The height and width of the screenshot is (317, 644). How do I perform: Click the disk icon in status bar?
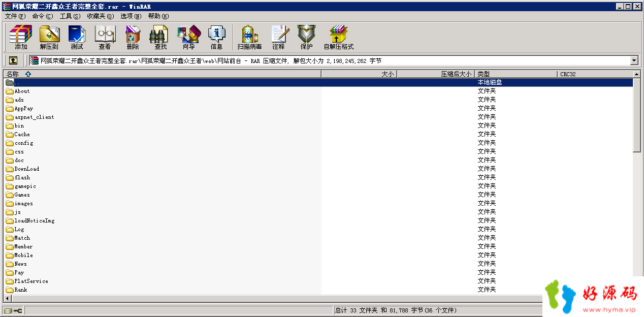8,310
